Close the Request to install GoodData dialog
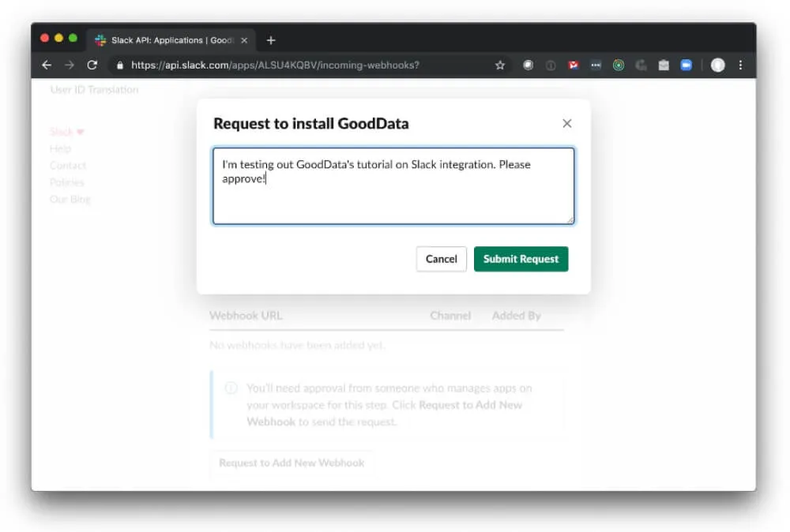The width and height of the screenshot is (790, 532). pos(566,123)
